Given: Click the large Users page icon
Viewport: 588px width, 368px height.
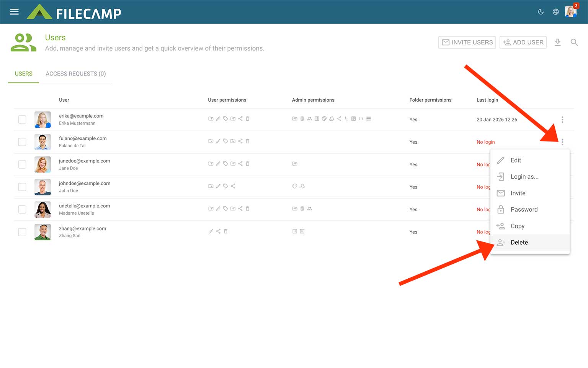Looking at the screenshot, I should click(23, 43).
